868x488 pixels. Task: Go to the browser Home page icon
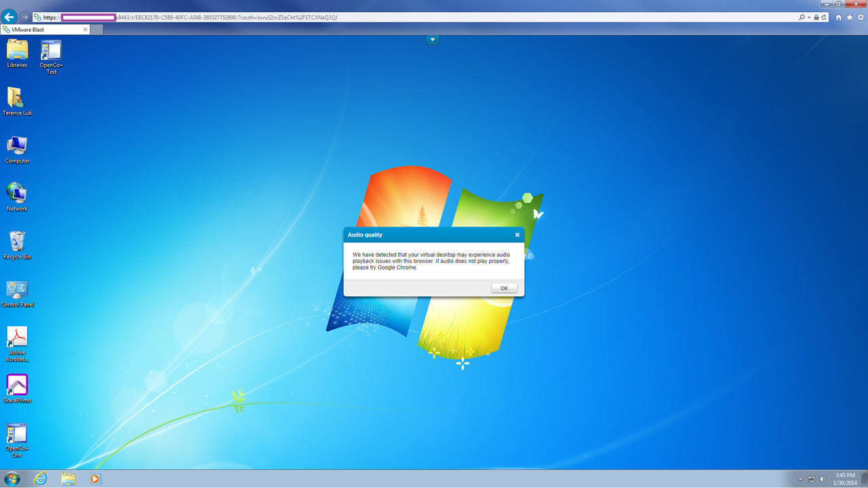click(839, 17)
